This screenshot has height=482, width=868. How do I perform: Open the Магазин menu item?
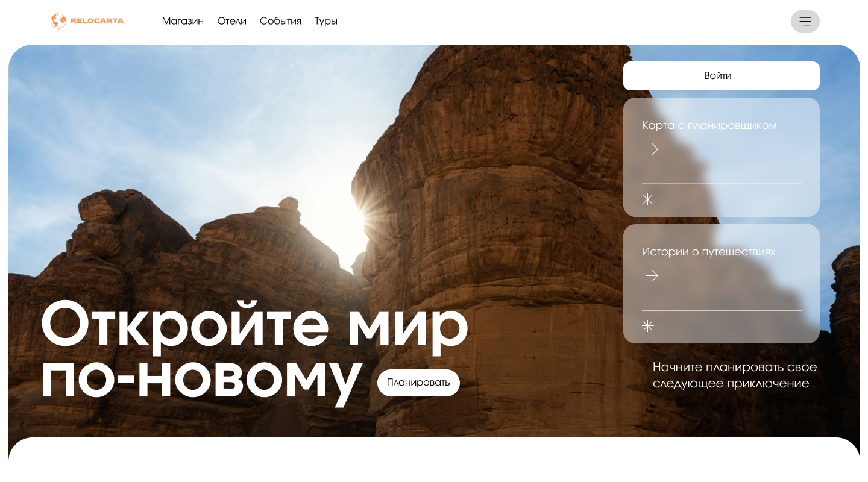pos(183,21)
